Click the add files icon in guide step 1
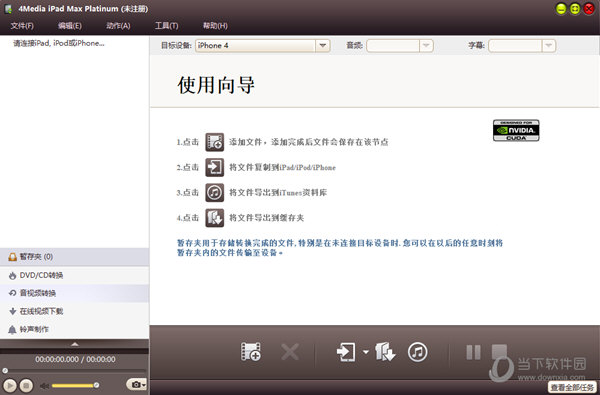The image size is (600, 395). (214, 142)
